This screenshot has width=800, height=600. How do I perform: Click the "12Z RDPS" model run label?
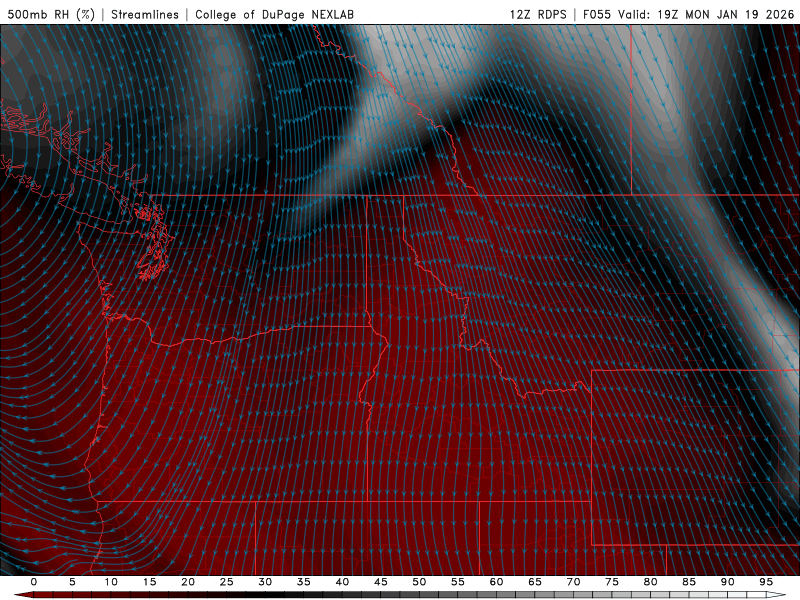(538, 14)
